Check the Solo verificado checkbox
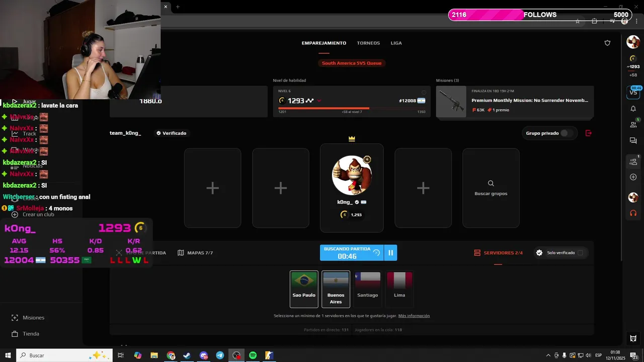 point(580,253)
